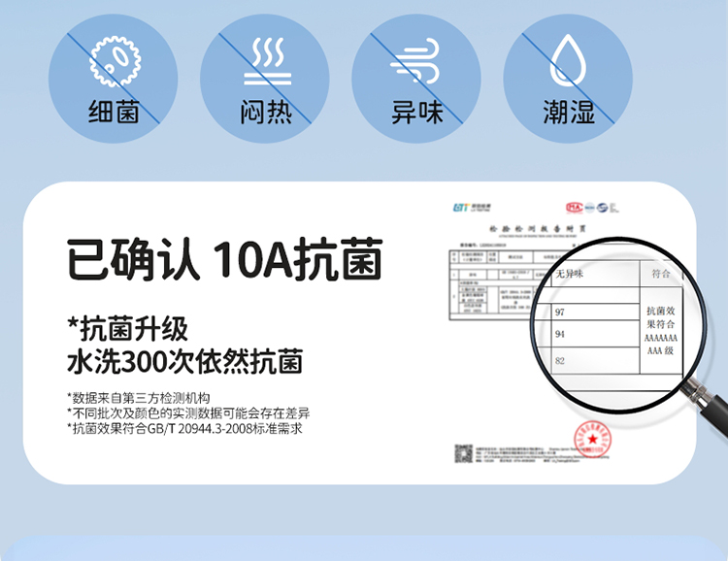Click the 水洗300次依然抗菌 text
This screenshot has height=561, width=728.
(x=185, y=361)
